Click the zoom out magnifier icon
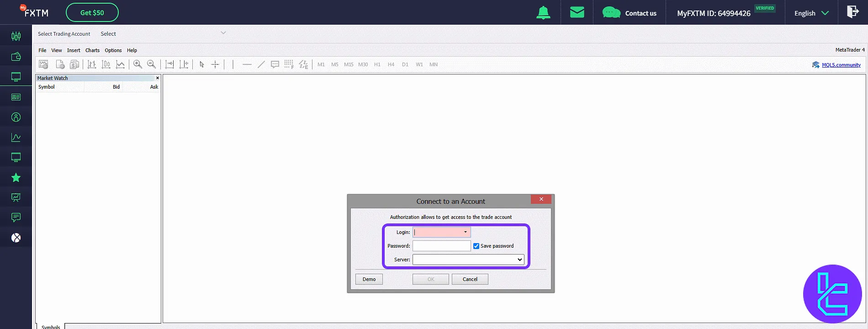 coord(152,64)
